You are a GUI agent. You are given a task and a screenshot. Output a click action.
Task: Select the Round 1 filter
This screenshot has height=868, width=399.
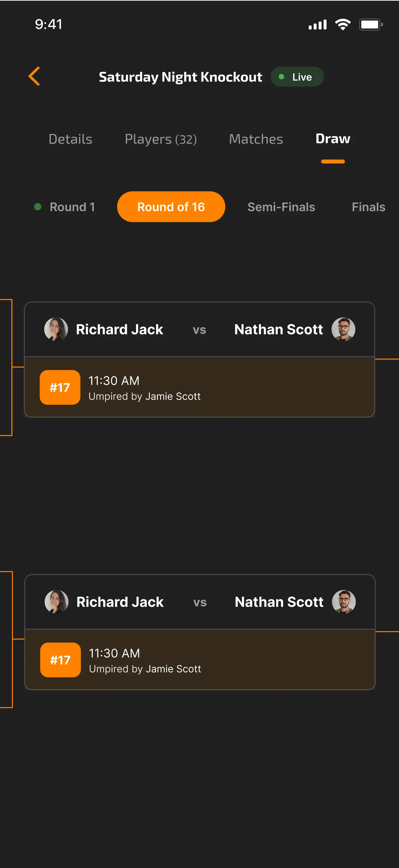[x=72, y=207]
